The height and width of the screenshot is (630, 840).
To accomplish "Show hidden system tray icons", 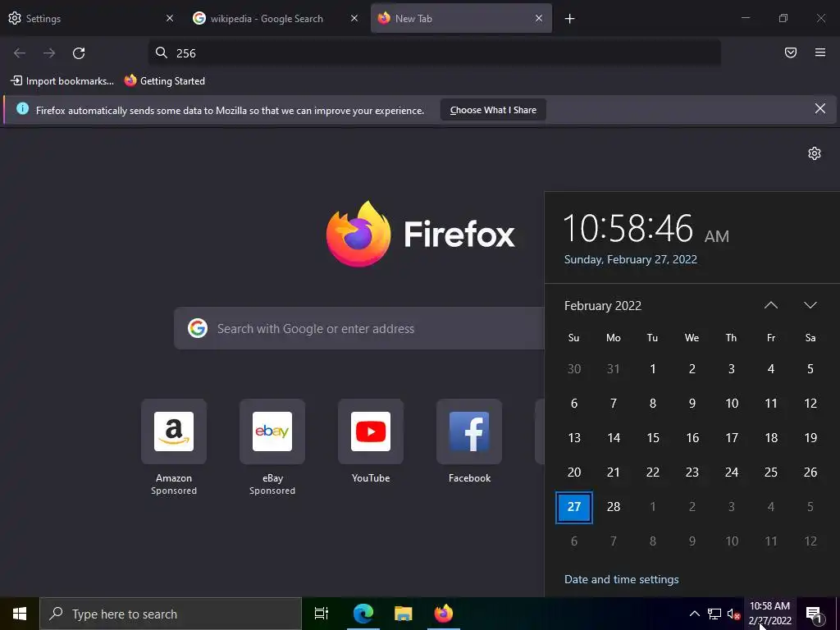I will 694,614.
